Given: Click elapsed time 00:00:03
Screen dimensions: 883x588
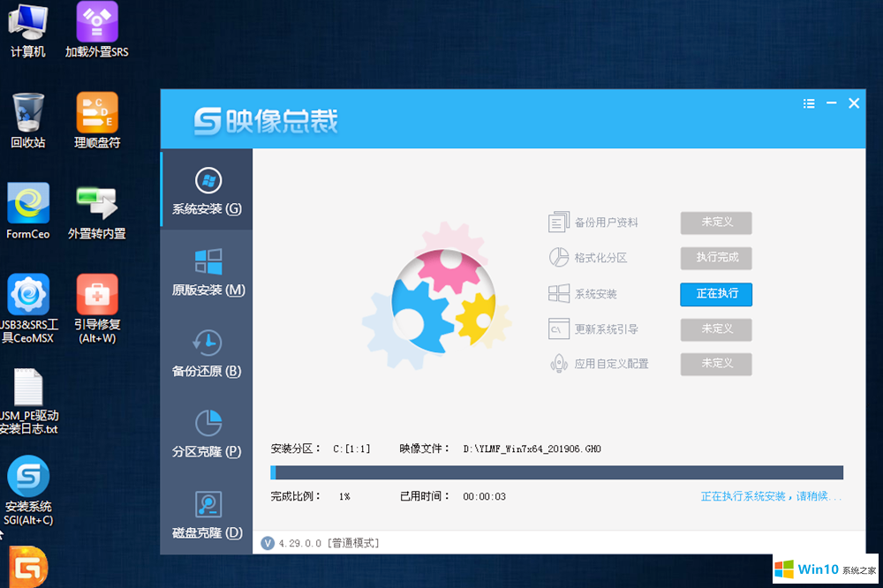Looking at the screenshot, I should 484,497.
